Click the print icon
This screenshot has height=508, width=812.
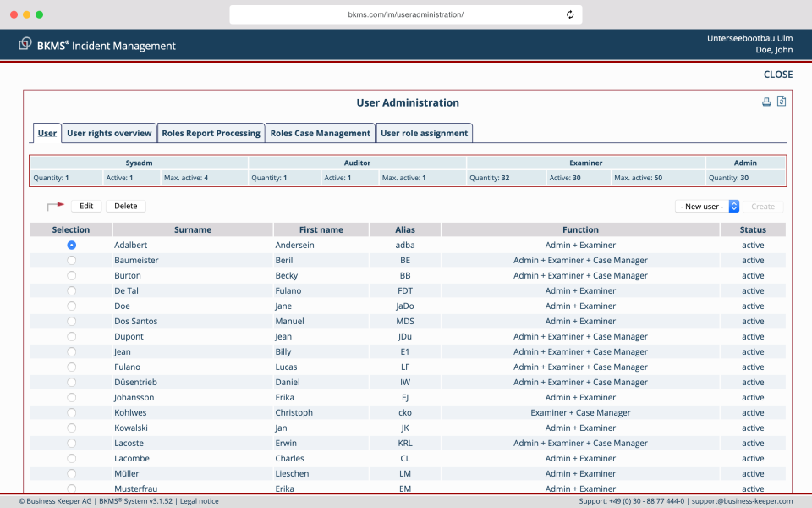[x=766, y=101]
